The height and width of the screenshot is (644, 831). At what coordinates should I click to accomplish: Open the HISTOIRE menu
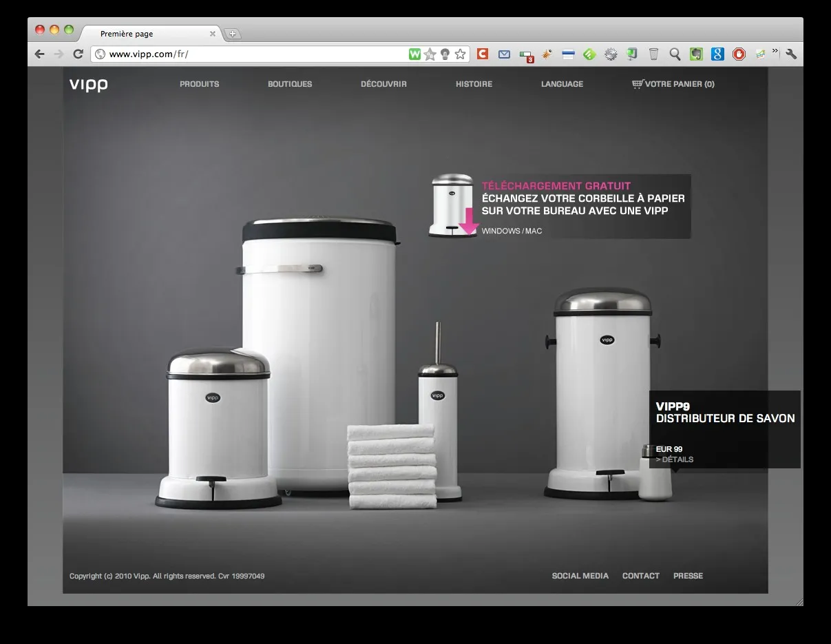coord(474,84)
